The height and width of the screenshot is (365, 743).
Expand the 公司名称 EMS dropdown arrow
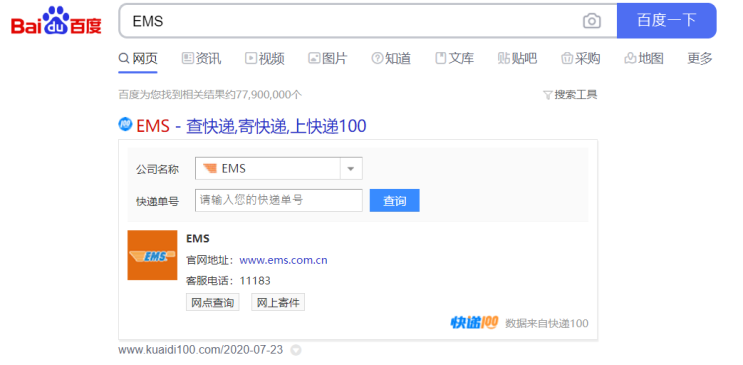[x=351, y=169]
